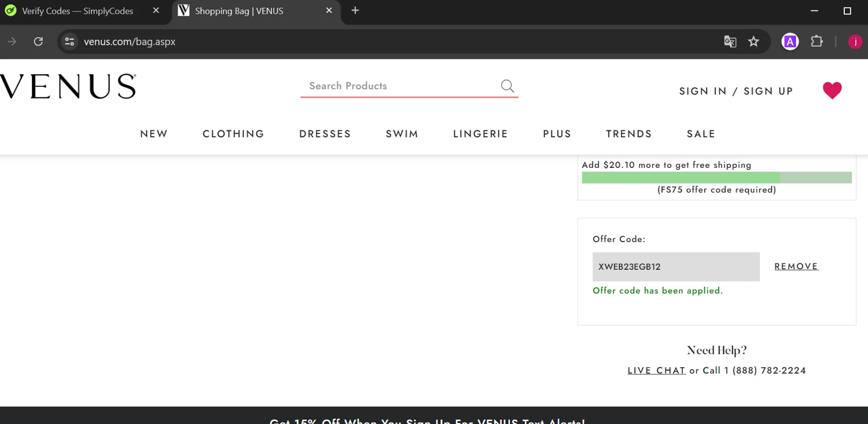This screenshot has width=868, height=424.
Task: Open the TRENDS menu
Action: click(629, 134)
